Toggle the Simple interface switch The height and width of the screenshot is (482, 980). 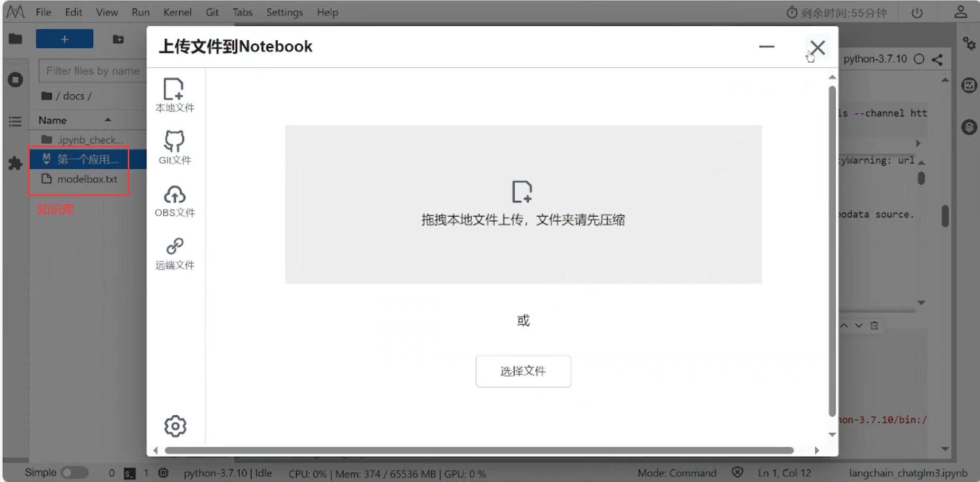pos(74,472)
